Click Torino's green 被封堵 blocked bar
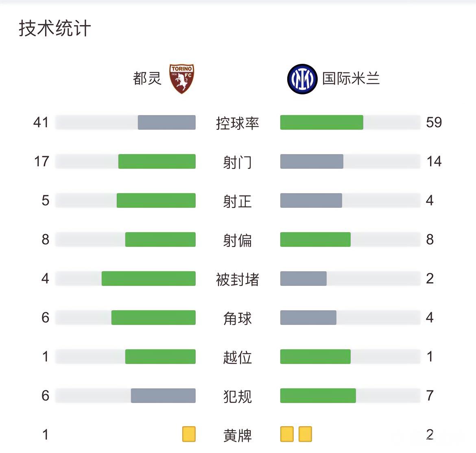 point(148,279)
